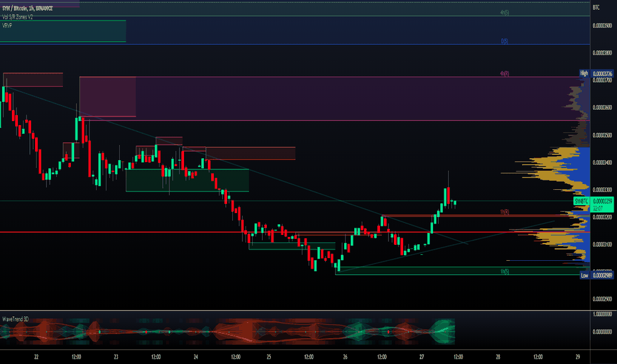
Task: Click the WaveTrend 3D oscillator wave
Action: point(228,332)
